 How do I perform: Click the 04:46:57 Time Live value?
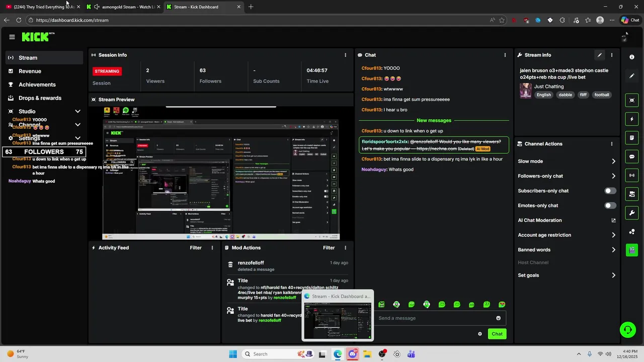click(x=317, y=70)
